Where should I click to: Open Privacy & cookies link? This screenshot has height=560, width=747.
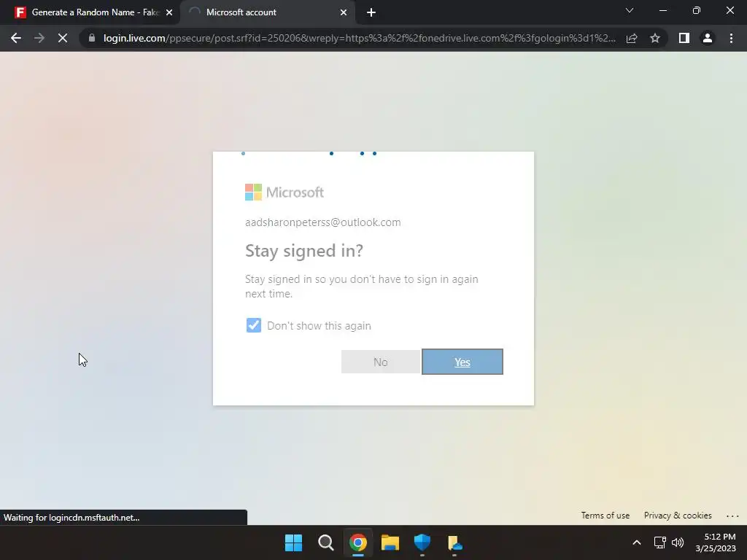pyautogui.click(x=678, y=516)
